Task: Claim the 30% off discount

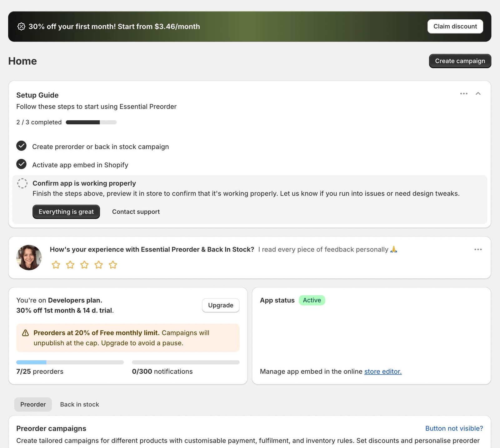Action: point(455,27)
